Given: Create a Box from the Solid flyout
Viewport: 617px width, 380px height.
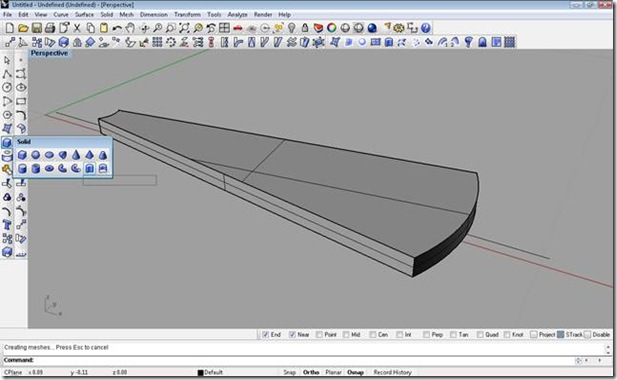Looking at the screenshot, I should click(22, 155).
